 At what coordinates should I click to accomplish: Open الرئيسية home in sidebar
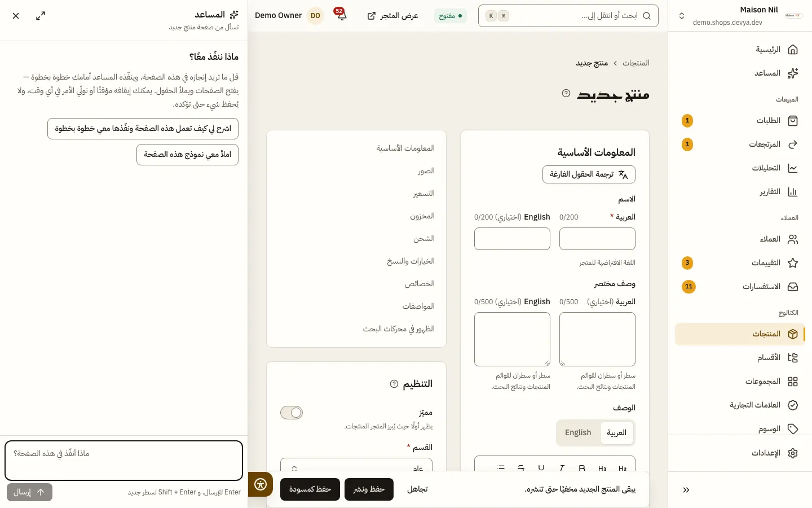coord(740,50)
